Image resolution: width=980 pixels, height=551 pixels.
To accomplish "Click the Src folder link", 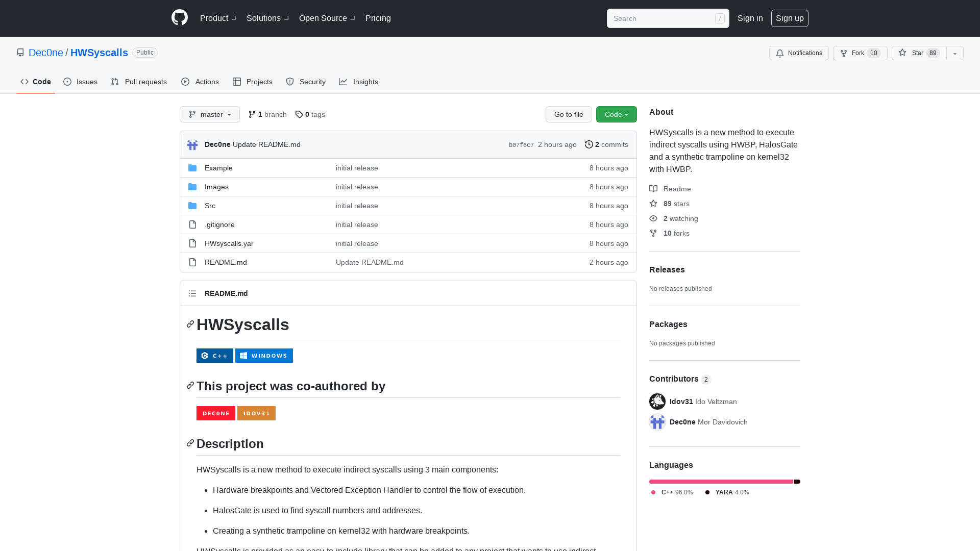I will (210, 205).
